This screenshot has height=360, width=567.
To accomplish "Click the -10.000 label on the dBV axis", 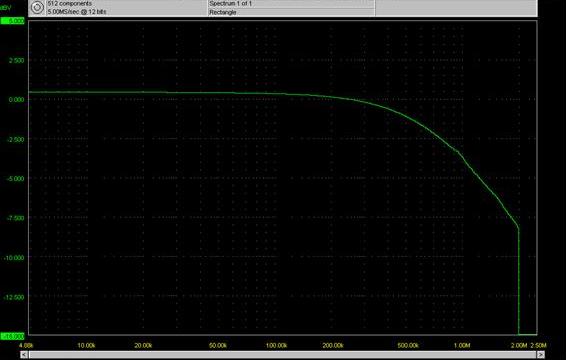I will pos(14,258).
